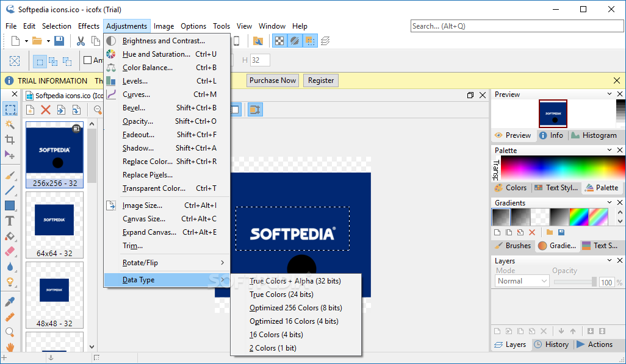Open the Open file dropdown arrow
Image resolution: width=626 pixels, height=364 pixels.
click(x=48, y=41)
